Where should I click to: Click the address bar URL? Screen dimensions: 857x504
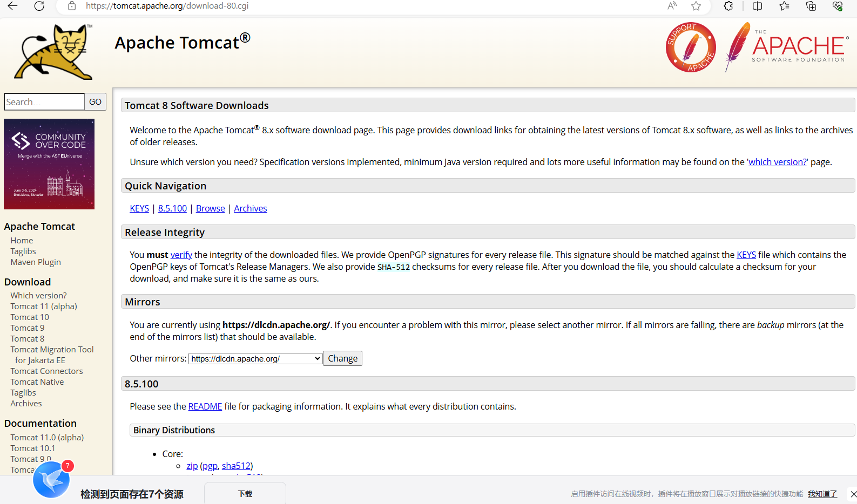(x=167, y=6)
